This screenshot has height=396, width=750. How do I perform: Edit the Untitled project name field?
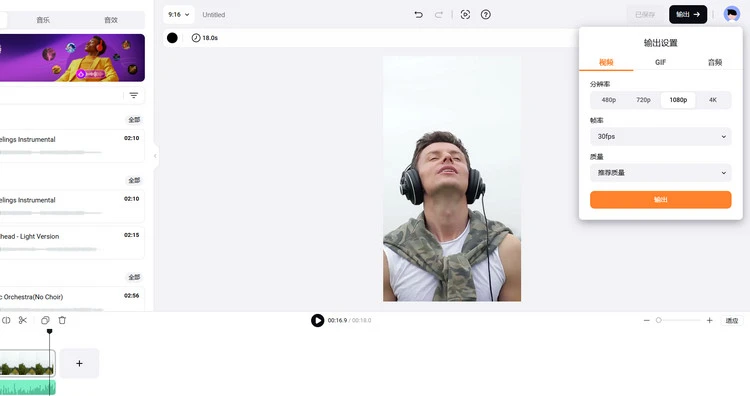point(214,15)
